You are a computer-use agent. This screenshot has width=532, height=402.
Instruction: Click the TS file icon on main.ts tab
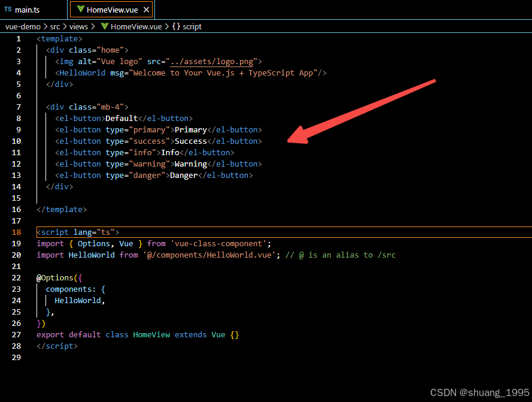[8, 10]
